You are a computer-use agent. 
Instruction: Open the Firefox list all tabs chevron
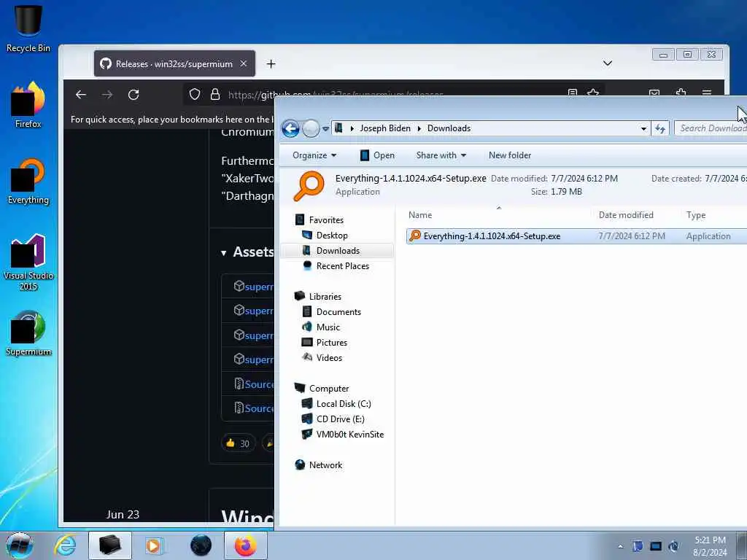608,63
